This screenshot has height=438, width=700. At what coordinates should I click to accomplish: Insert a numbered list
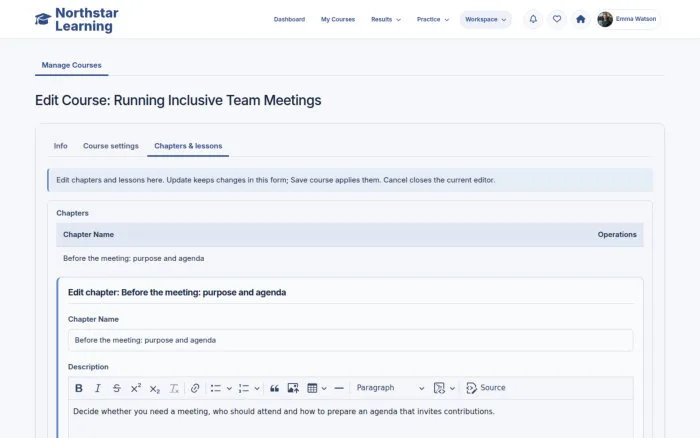244,388
